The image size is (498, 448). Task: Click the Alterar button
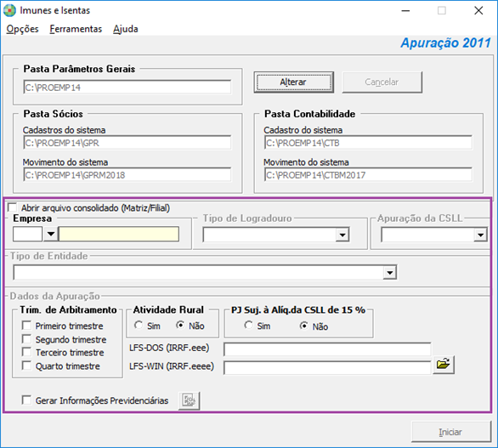pos(294,82)
